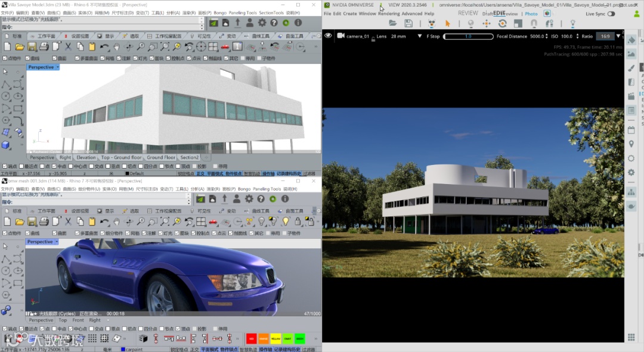Toggle the 点云 filter checkbox in bmw mesh Rhino
The height and width of the screenshot is (352, 644).
coord(215,233)
